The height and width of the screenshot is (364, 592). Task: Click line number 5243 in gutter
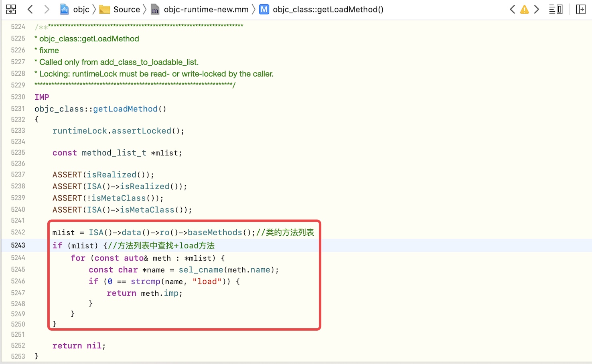[x=18, y=245]
